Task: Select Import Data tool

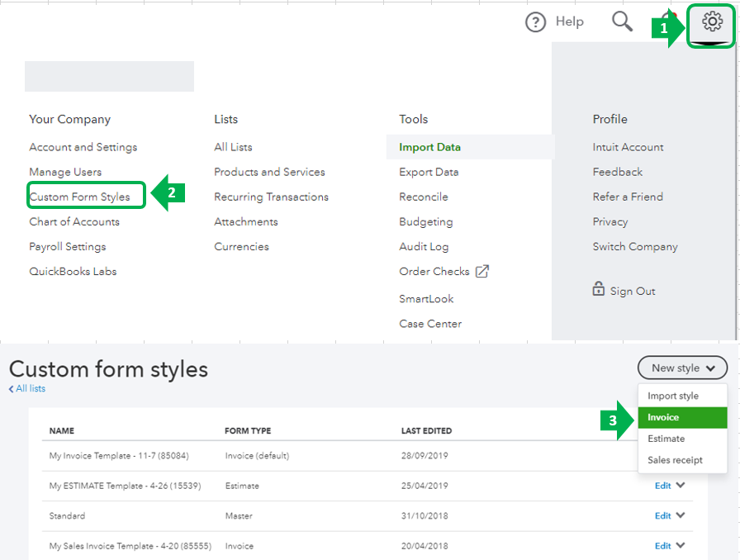Action: pos(430,147)
